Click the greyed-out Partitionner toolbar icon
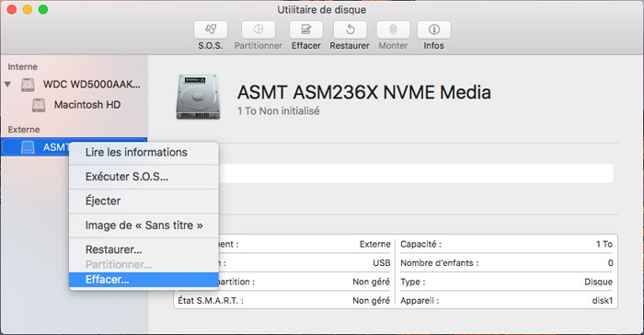Screen dimensions: 644x335 click(259, 29)
